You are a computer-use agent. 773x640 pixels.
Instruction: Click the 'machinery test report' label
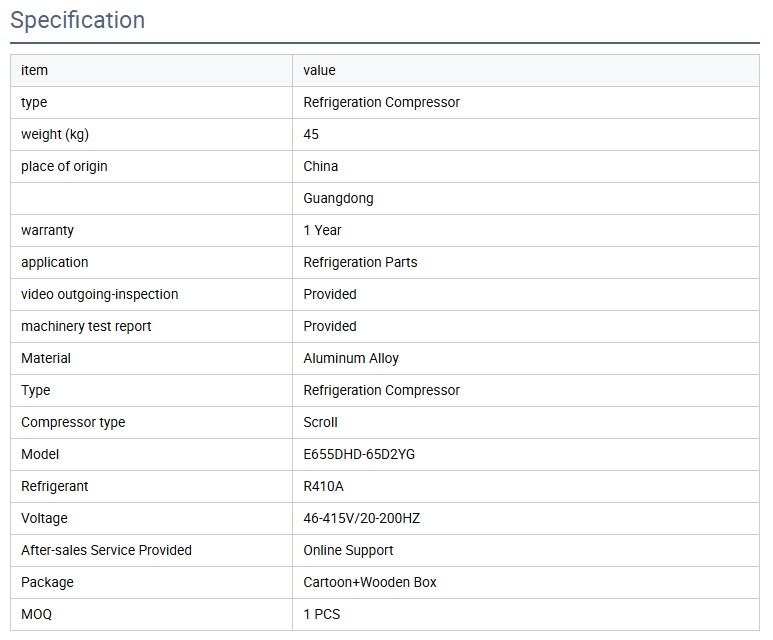pyautogui.click(x=86, y=326)
